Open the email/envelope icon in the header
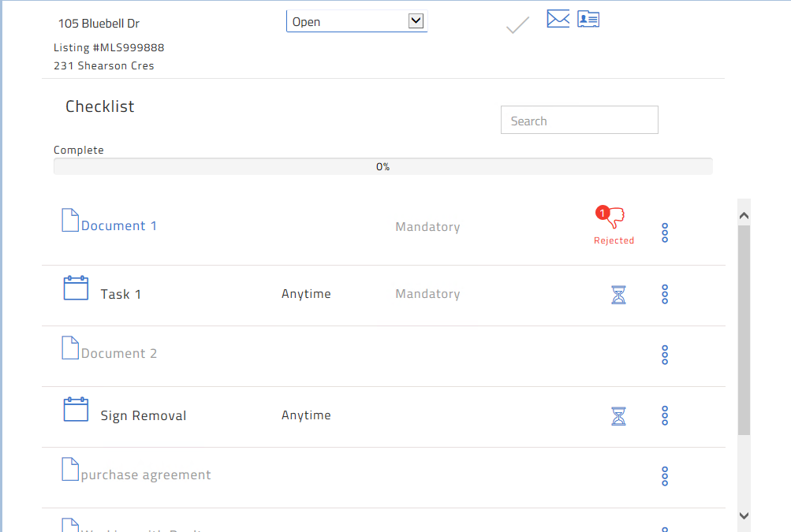 click(x=558, y=18)
